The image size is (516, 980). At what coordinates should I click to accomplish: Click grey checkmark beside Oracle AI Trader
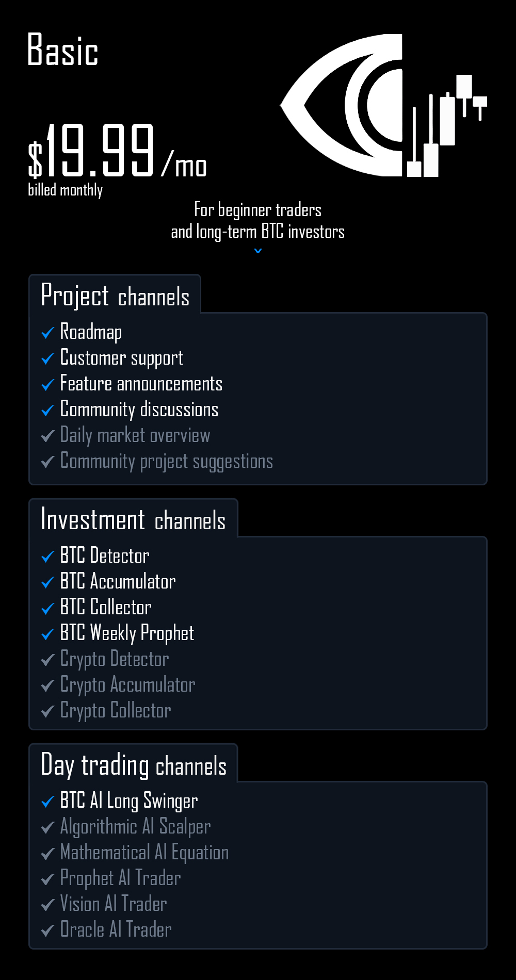pyautogui.click(x=47, y=930)
